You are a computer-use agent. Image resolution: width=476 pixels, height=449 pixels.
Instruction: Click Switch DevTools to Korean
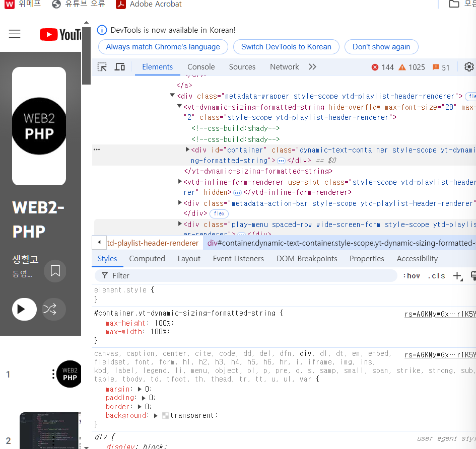[x=286, y=47]
